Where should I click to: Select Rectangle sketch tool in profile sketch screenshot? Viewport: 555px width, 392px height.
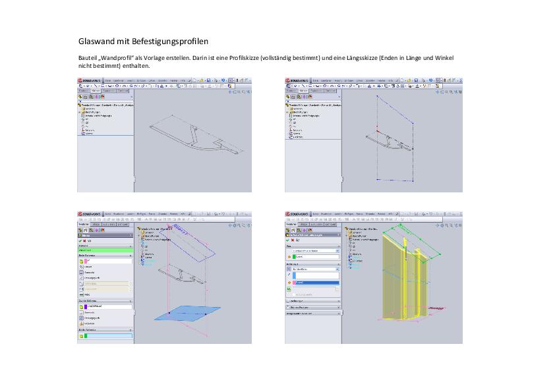click(x=103, y=86)
